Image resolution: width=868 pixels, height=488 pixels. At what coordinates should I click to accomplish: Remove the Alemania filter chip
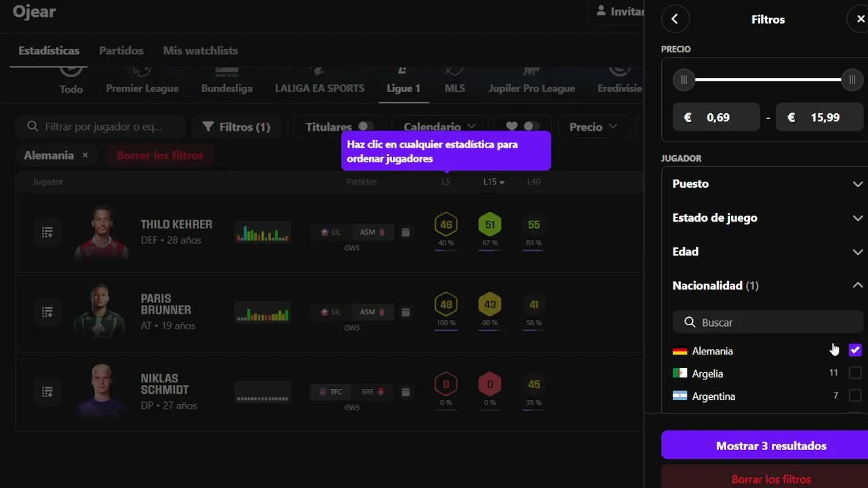pos(85,155)
